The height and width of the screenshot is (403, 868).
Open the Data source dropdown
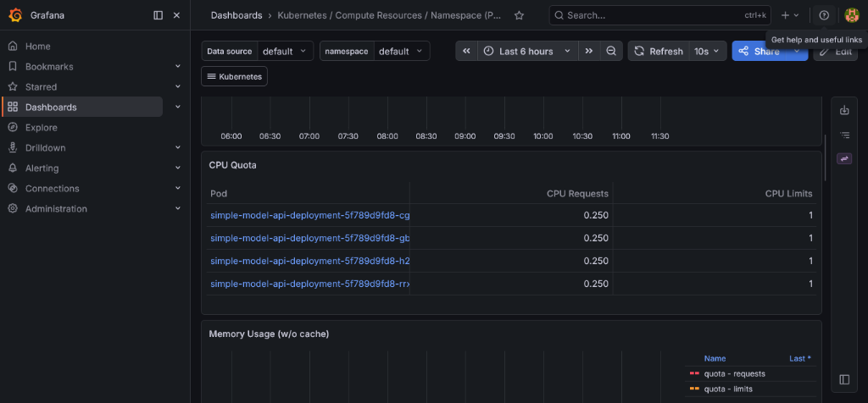tap(285, 52)
